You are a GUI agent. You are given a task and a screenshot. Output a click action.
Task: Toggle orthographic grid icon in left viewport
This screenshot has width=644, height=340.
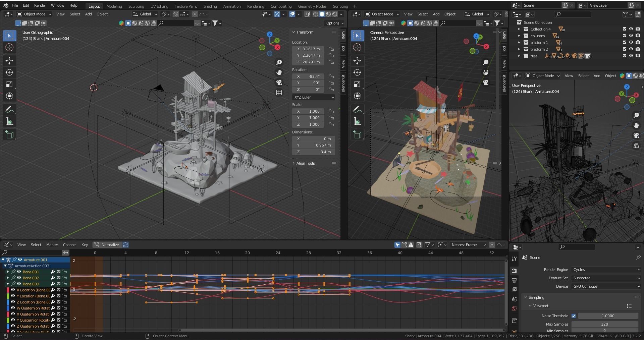pos(279,93)
